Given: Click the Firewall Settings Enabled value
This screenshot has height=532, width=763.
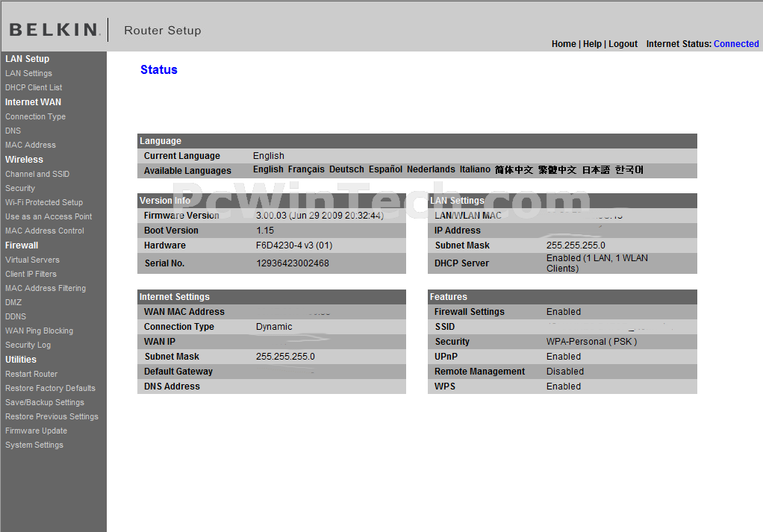Looking at the screenshot, I should (564, 312).
